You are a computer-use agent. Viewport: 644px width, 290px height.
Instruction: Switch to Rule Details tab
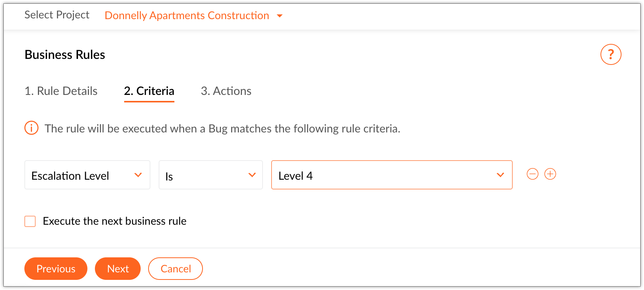[61, 91]
